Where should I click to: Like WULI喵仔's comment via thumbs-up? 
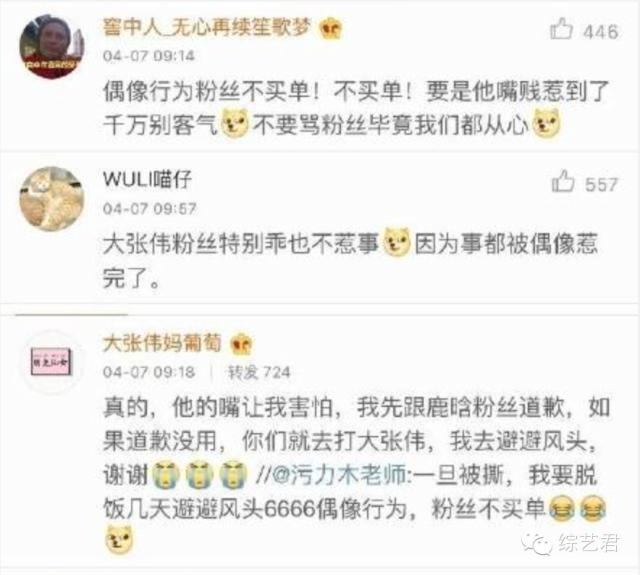[563, 181]
